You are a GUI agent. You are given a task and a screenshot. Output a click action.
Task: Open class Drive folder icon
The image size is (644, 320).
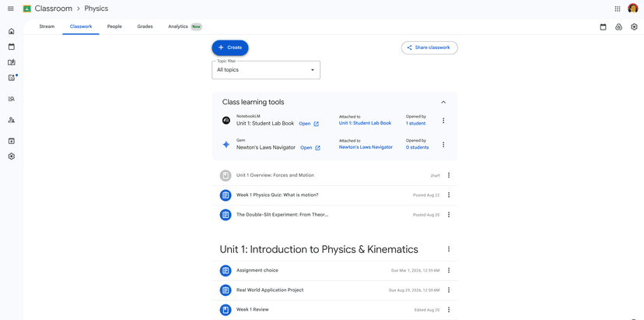tap(618, 27)
